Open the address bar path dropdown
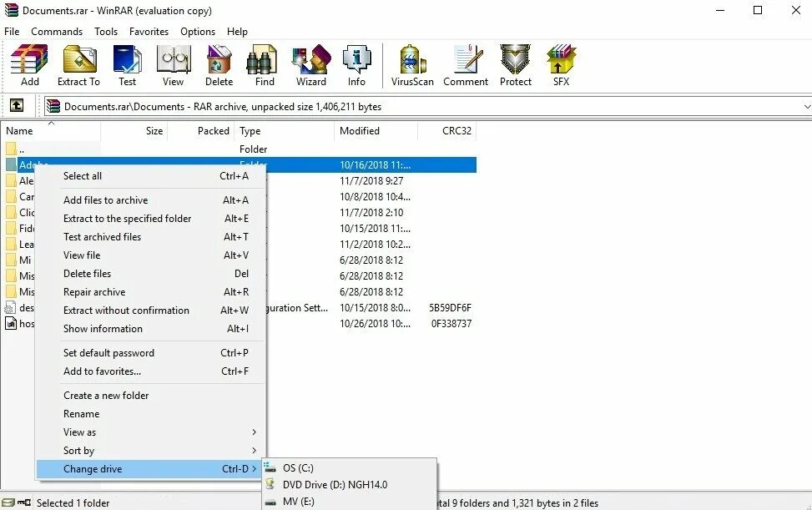 tap(806, 107)
